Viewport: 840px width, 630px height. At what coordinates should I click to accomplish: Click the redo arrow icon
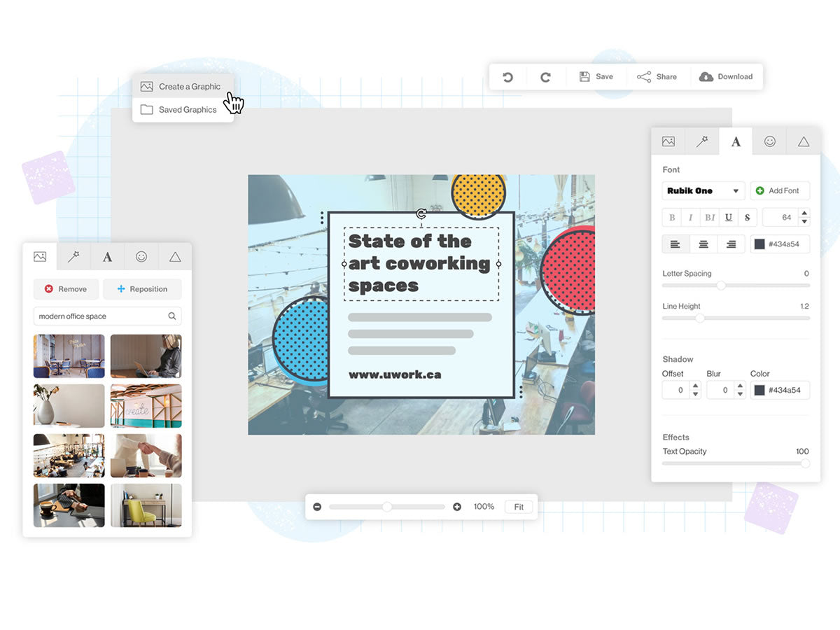(545, 77)
